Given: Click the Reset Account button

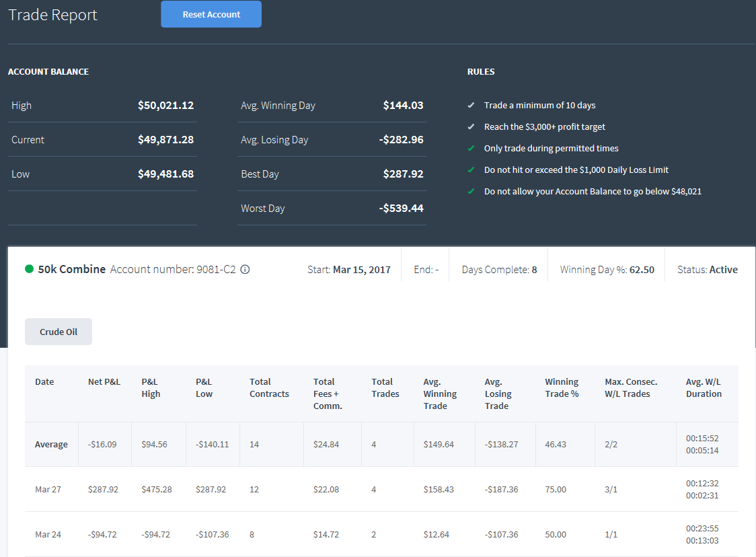Looking at the screenshot, I should tap(211, 15).
